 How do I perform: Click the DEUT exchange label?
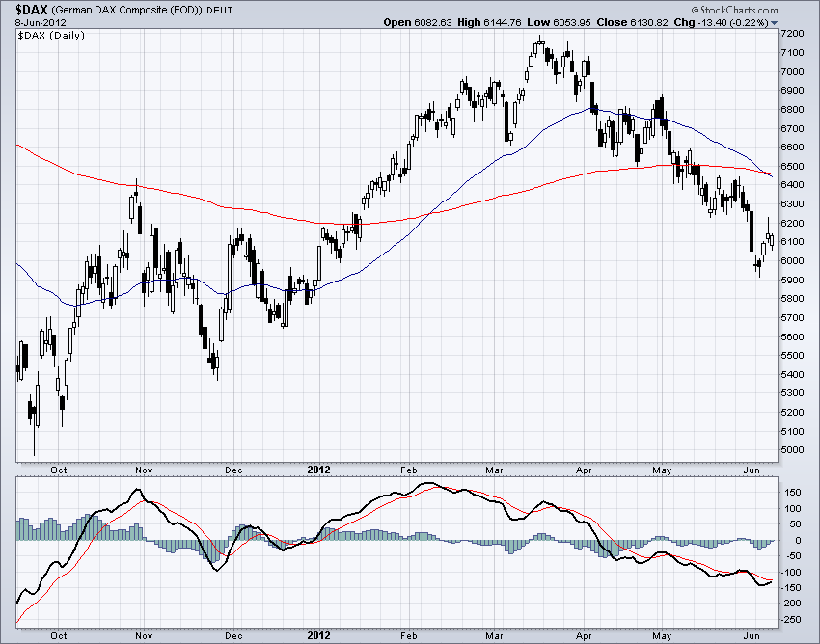click(220, 10)
